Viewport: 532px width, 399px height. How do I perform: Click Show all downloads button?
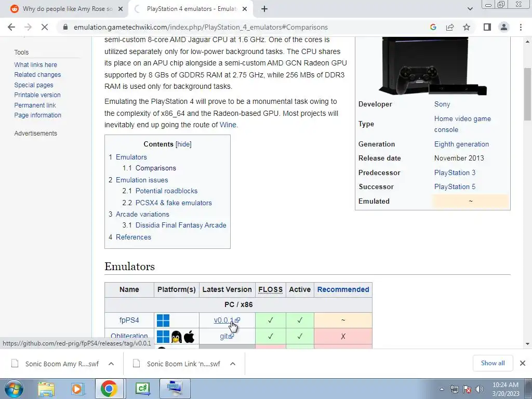pos(493,363)
